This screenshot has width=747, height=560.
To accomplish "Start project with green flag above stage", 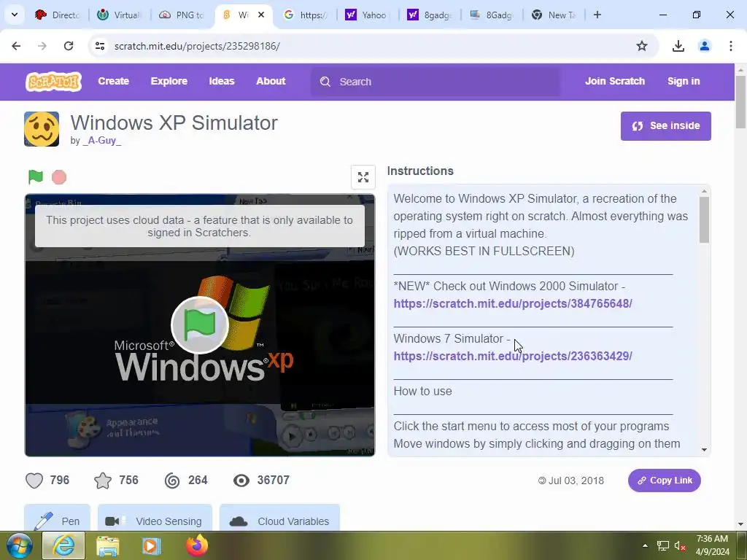I will click(36, 176).
